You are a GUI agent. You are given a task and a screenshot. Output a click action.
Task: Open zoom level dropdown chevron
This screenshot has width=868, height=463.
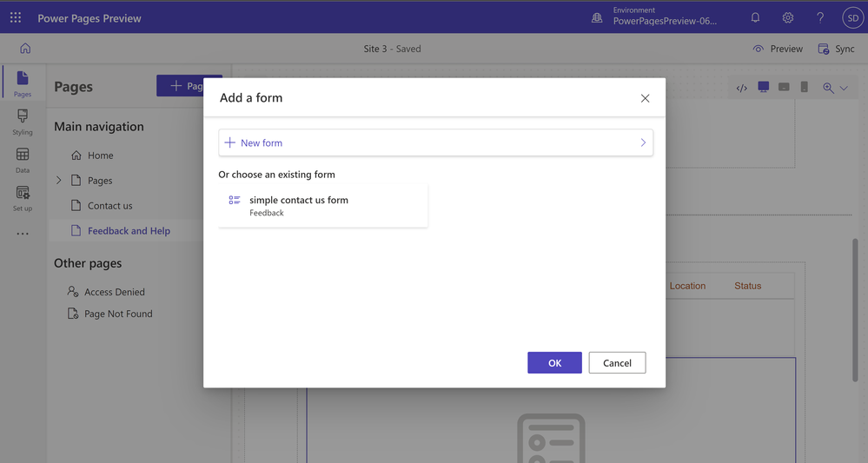pyautogui.click(x=844, y=88)
